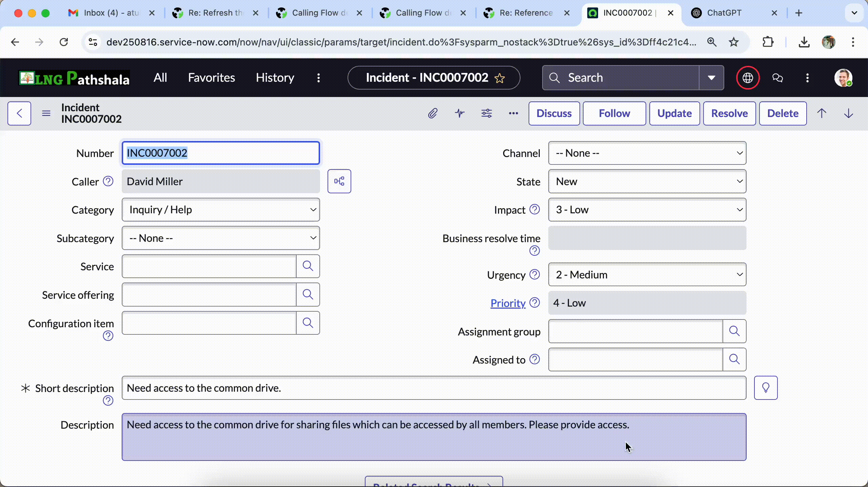Expand the Category dropdown

(x=221, y=210)
